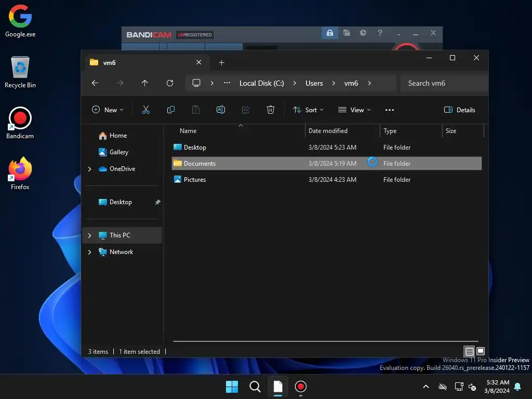532x399 pixels.
Task: Click the Paste clipboard icon
Action: point(196,110)
